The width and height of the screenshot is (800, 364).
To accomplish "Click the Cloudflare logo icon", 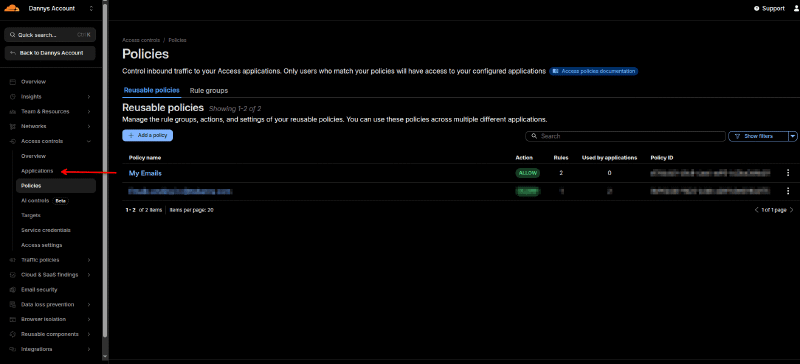I will click(12, 8).
